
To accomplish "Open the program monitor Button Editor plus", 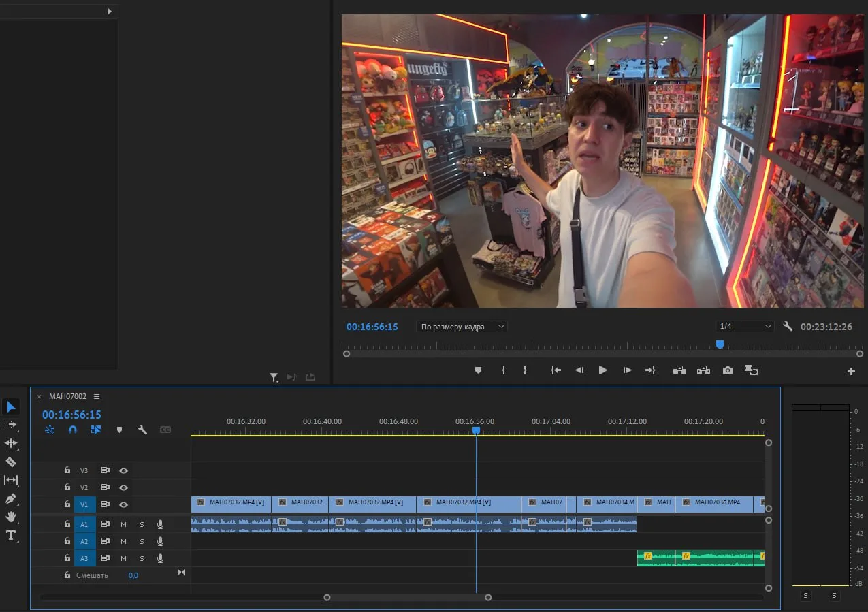I will click(851, 371).
